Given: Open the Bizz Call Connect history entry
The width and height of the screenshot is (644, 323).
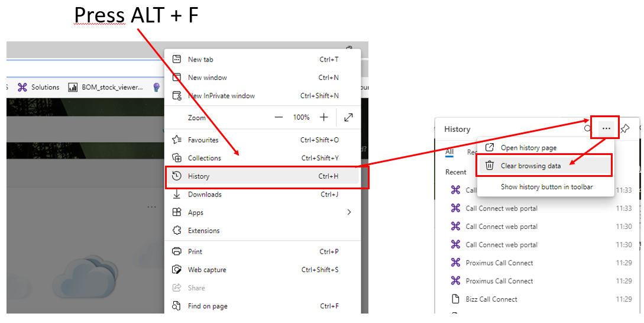Looking at the screenshot, I should [491, 299].
